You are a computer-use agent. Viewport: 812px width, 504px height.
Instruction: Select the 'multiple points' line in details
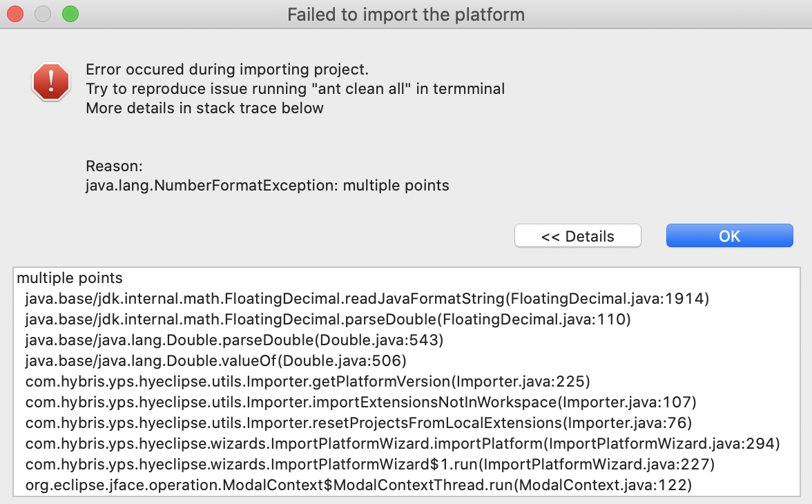pos(70,278)
